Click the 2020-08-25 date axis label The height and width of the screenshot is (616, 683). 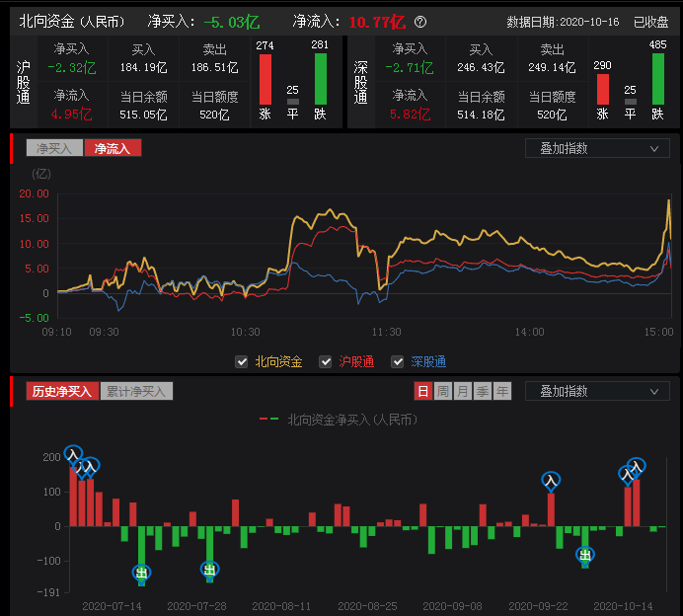click(x=367, y=606)
